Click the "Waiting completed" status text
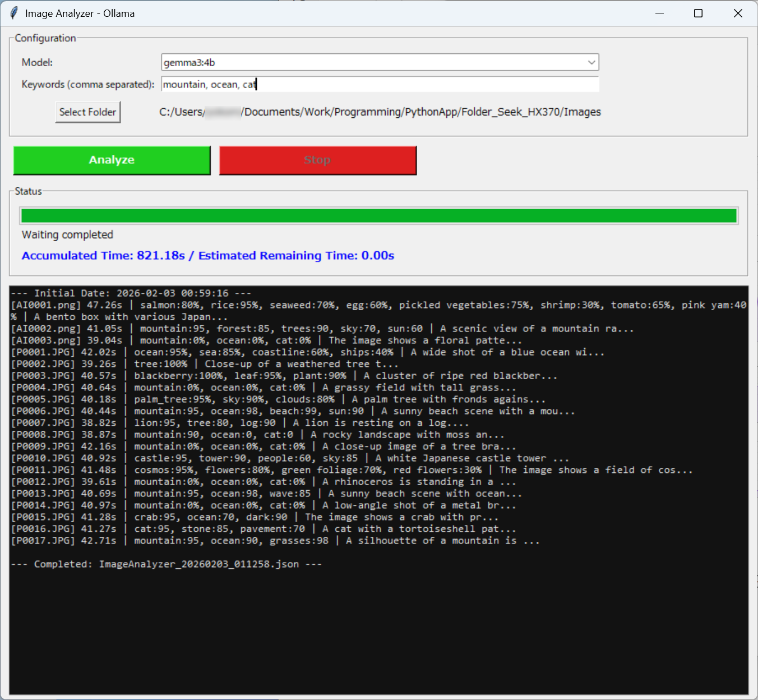This screenshot has width=758, height=700. (67, 234)
